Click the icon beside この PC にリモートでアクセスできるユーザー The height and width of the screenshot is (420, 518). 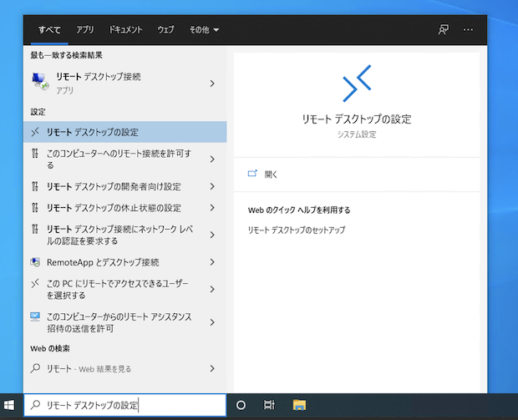(x=35, y=283)
